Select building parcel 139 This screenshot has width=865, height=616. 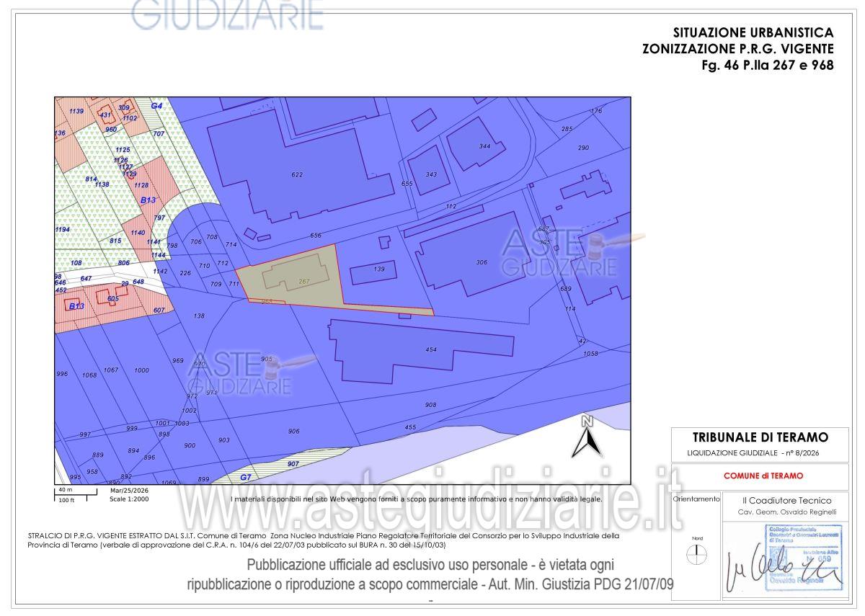click(x=379, y=269)
